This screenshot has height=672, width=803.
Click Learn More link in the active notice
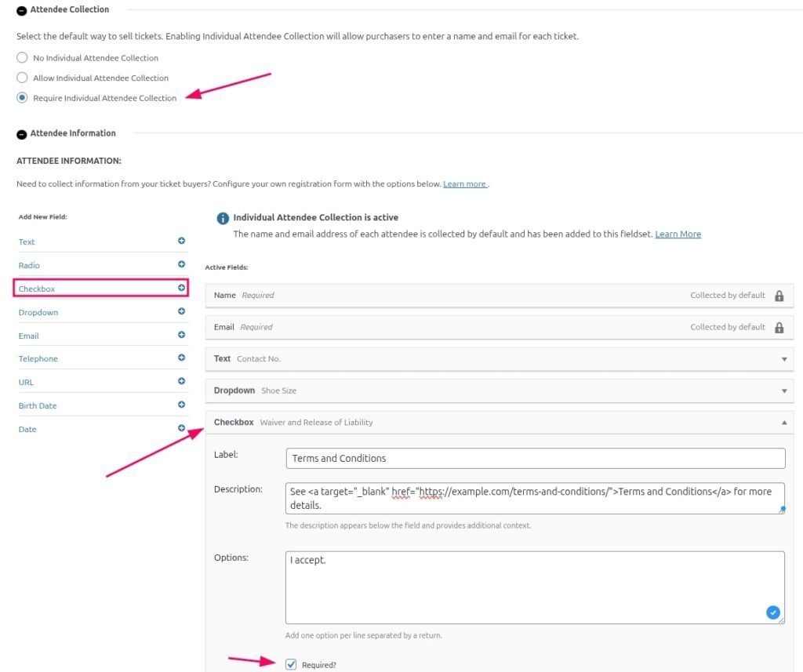coord(678,234)
